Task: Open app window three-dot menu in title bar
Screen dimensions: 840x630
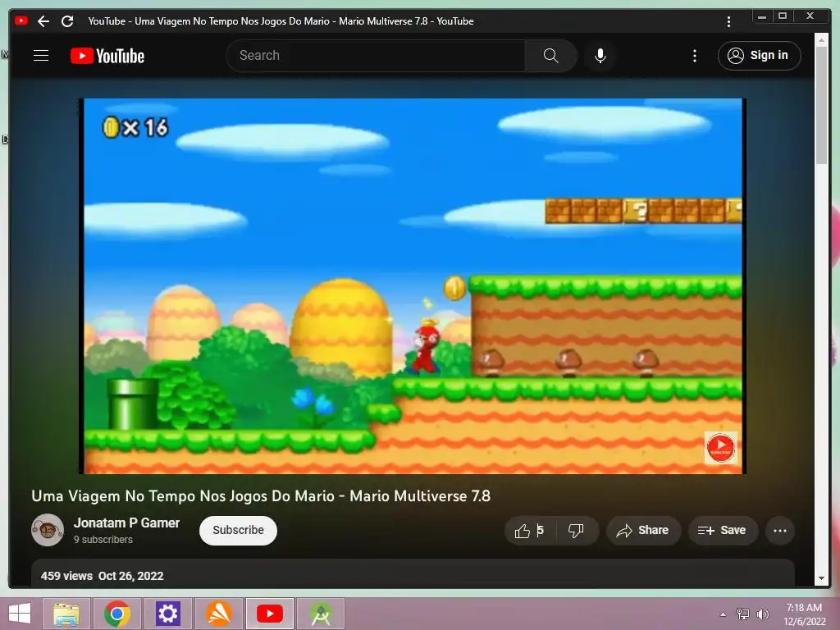Action: click(728, 21)
